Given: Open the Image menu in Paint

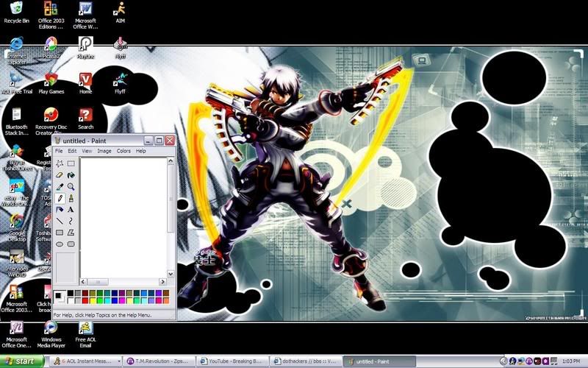Looking at the screenshot, I should [x=104, y=151].
